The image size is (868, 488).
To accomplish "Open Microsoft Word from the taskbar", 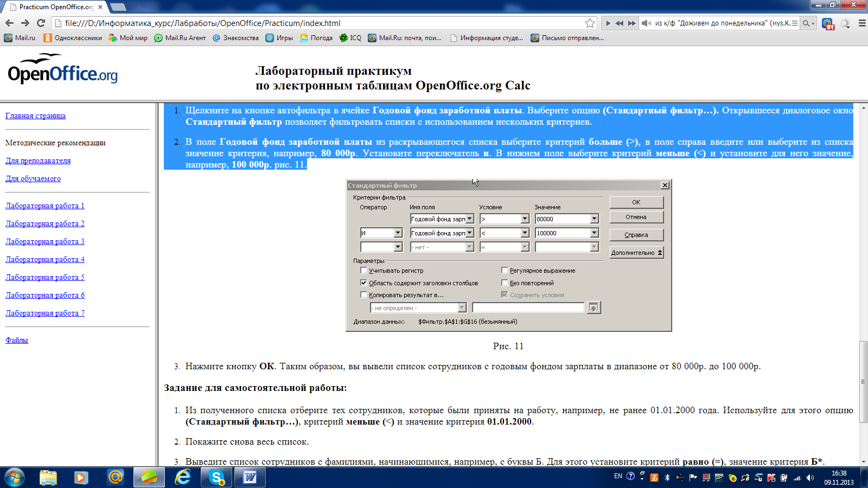I will click(x=250, y=477).
